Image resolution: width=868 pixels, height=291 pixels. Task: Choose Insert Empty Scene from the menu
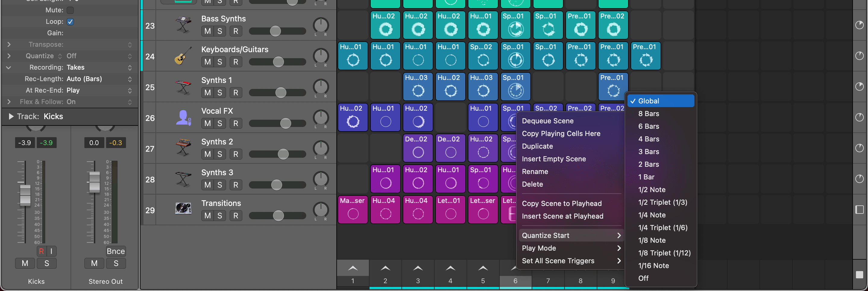pos(554,159)
